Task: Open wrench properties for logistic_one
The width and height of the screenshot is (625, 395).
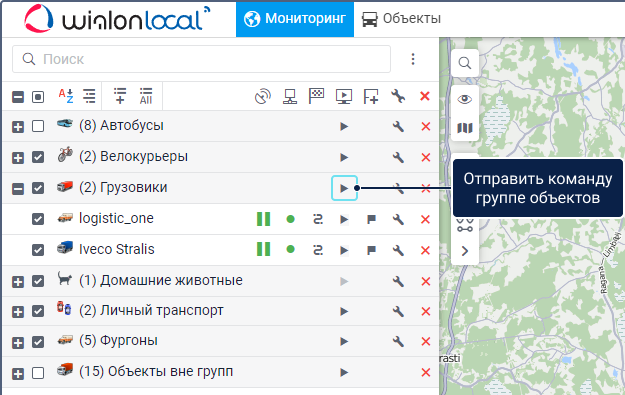Action: click(398, 219)
